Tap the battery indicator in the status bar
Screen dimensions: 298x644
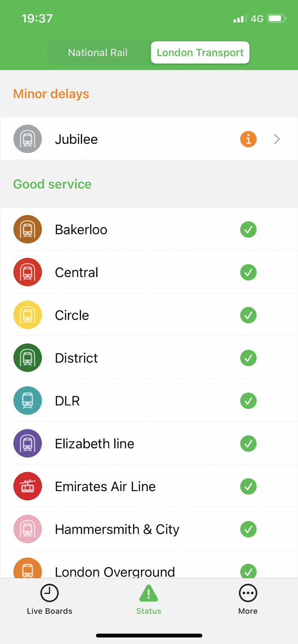pos(276,18)
